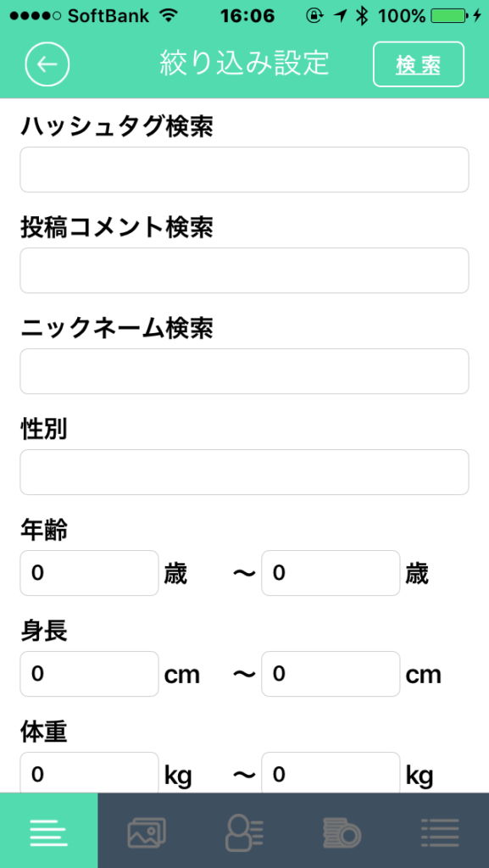The width and height of the screenshot is (489, 868).
Task: Tap the user profile list icon
Action: pos(244,832)
